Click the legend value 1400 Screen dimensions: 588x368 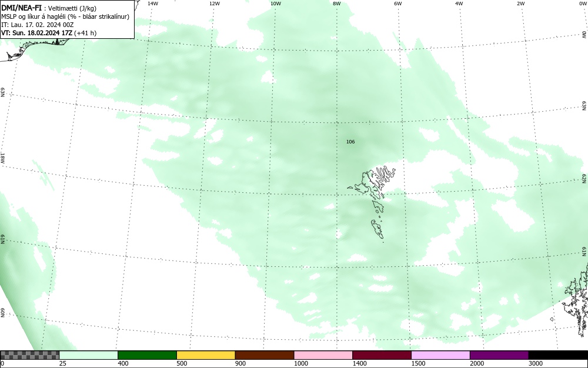tap(359, 363)
